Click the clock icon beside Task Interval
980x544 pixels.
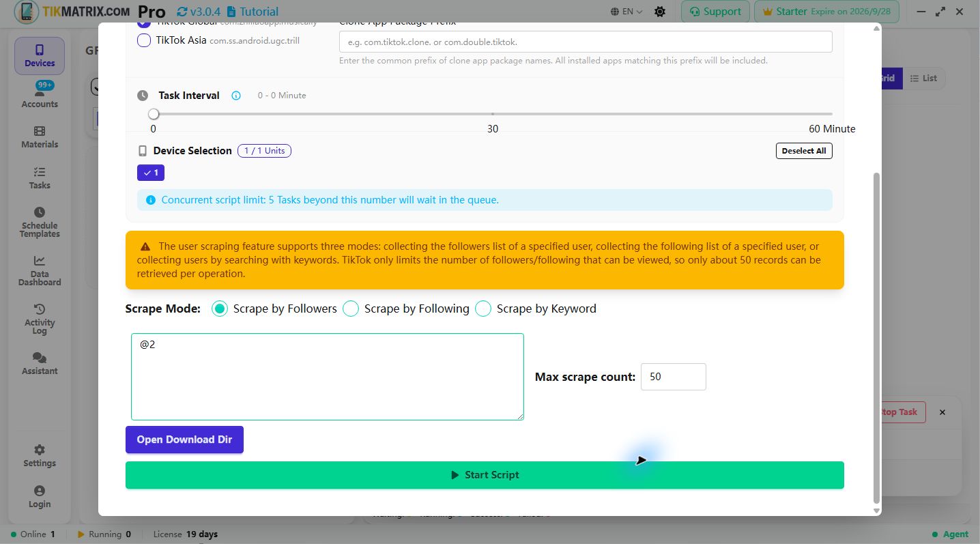[143, 96]
